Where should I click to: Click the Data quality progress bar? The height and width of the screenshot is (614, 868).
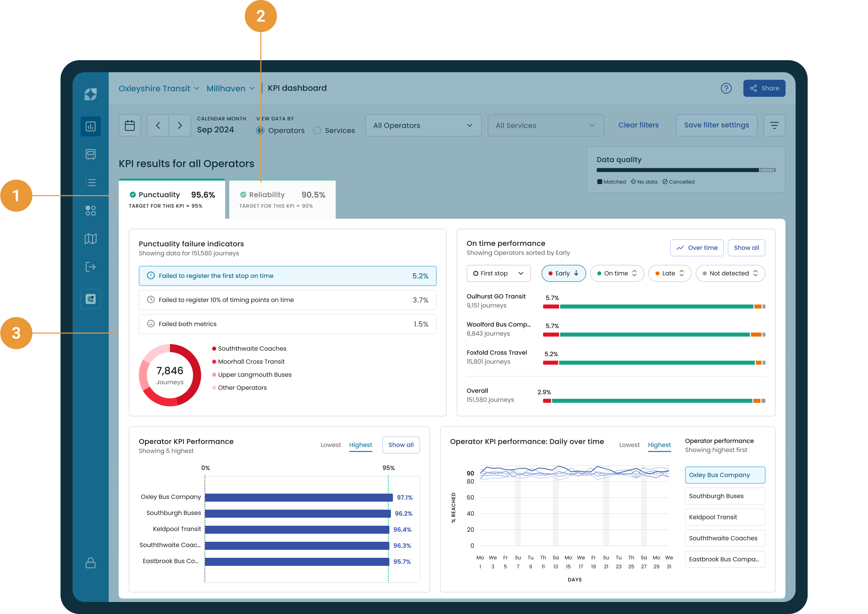685,170
